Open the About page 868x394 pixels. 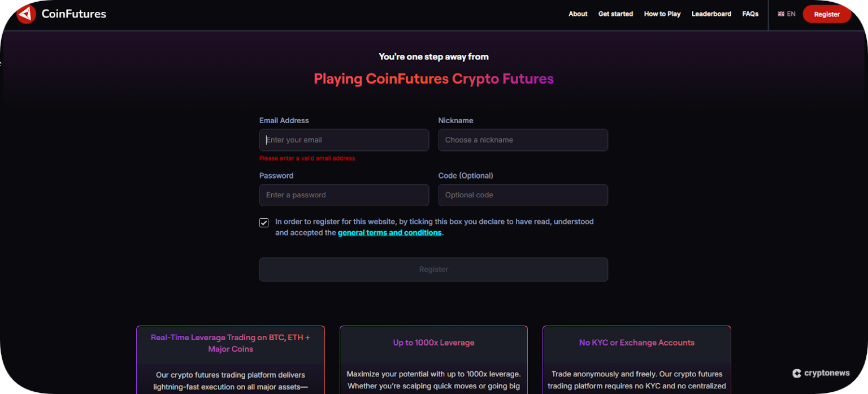578,14
